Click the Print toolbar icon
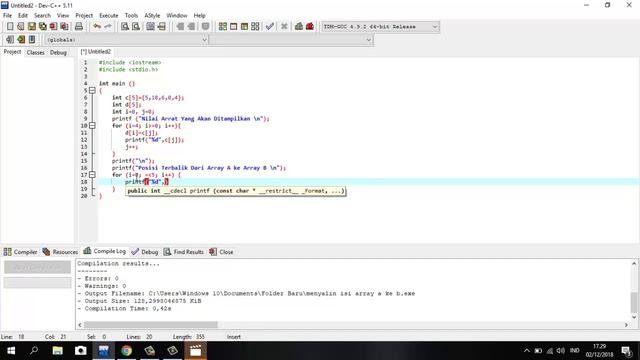The width and height of the screenshot is (640, 360). [x=79, y=27]
